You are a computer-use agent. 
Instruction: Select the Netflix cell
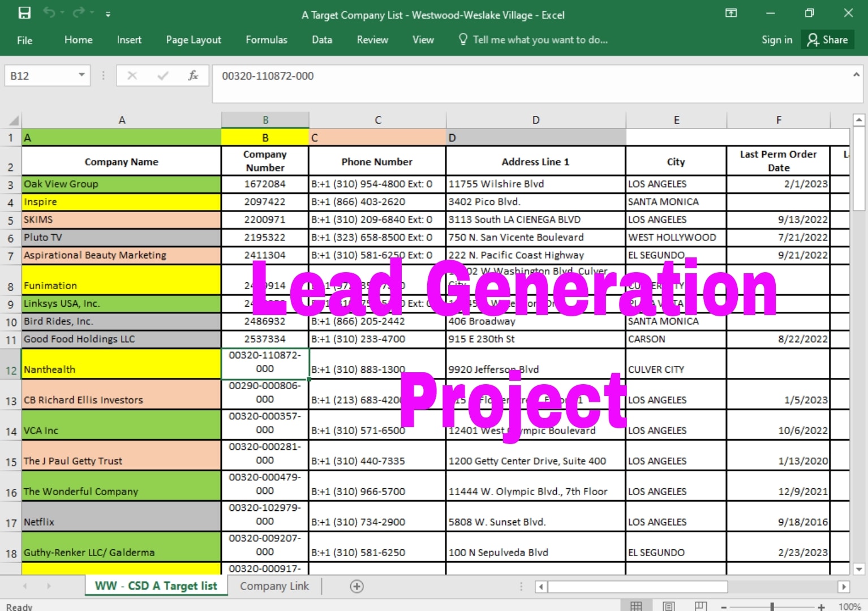[122, 516]
